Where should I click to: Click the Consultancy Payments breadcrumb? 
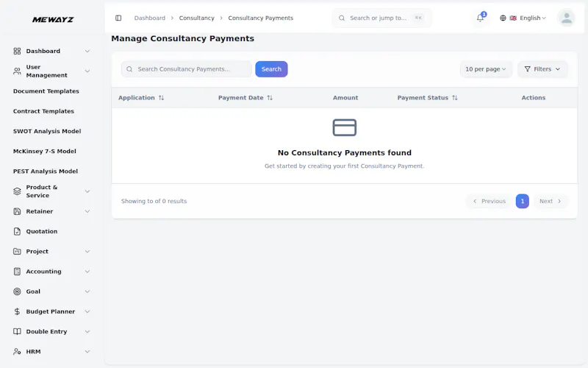[261, 18]
